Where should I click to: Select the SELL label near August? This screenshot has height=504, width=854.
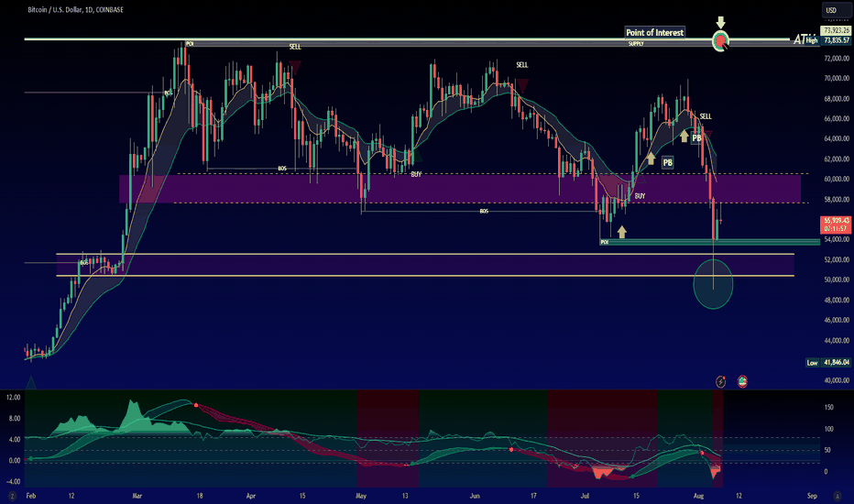[x=706, y=116]
